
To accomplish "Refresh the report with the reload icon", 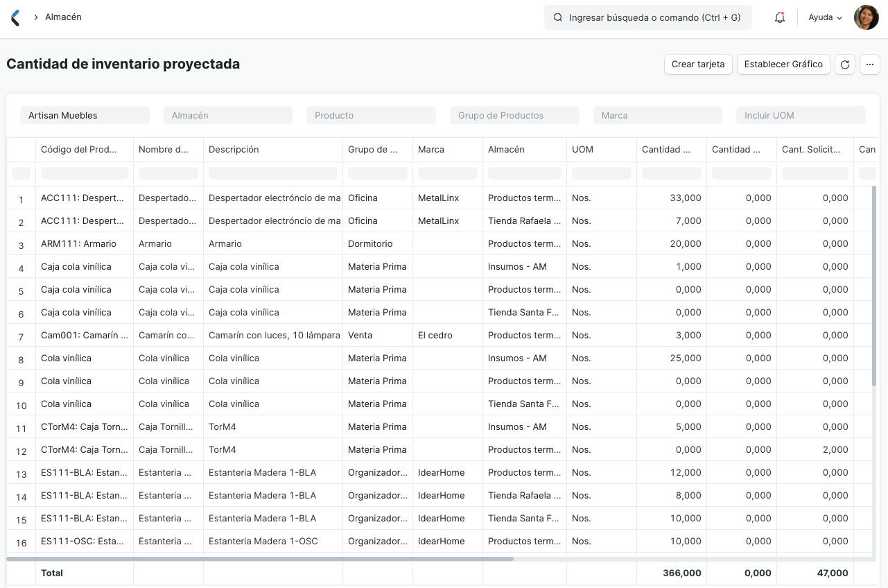I will pos(845,64).
